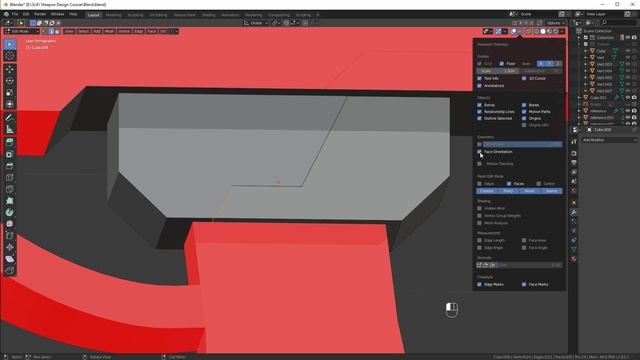Select the Measure tool

[x=10, y=129]
